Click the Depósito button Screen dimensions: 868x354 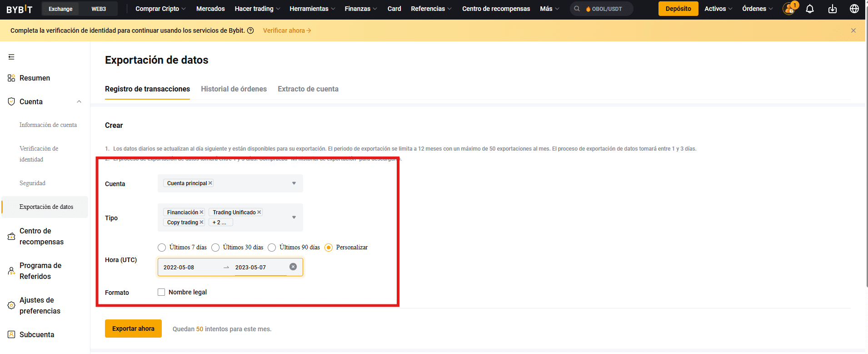[x=678, y=9]
